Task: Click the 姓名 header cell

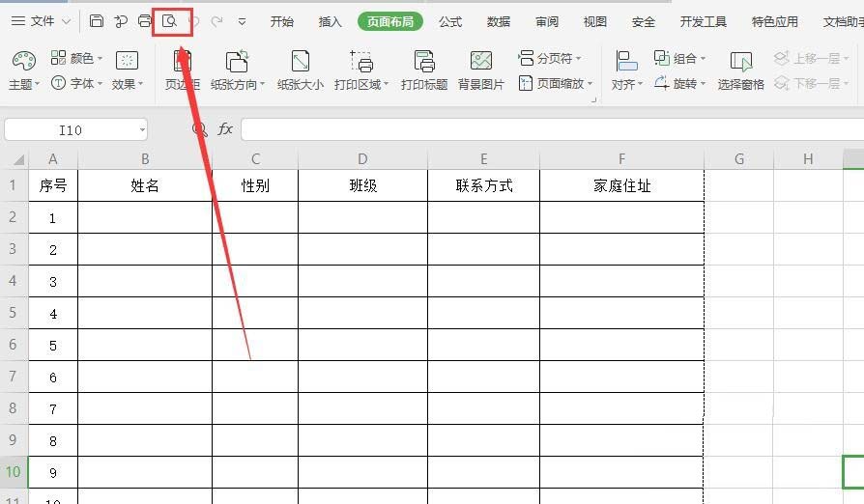Action: tap(145, 185)
